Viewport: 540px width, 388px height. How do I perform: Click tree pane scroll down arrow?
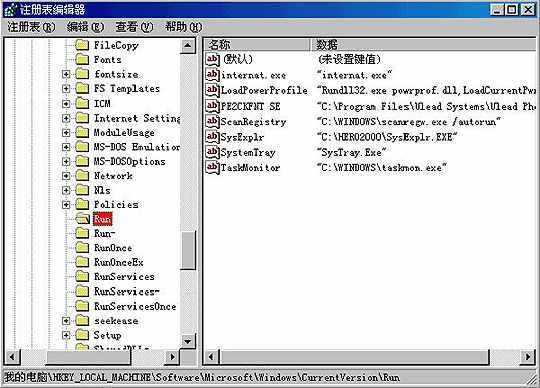click(x=188, y=341)
